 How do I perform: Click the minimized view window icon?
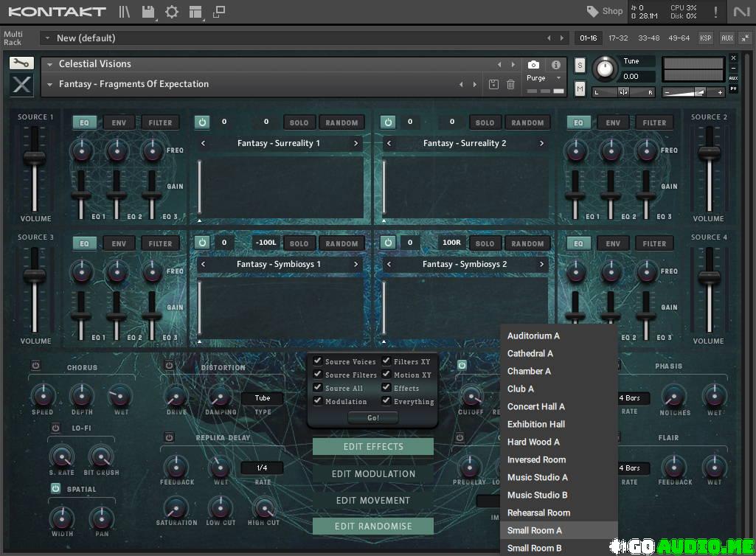click(219, 12)
